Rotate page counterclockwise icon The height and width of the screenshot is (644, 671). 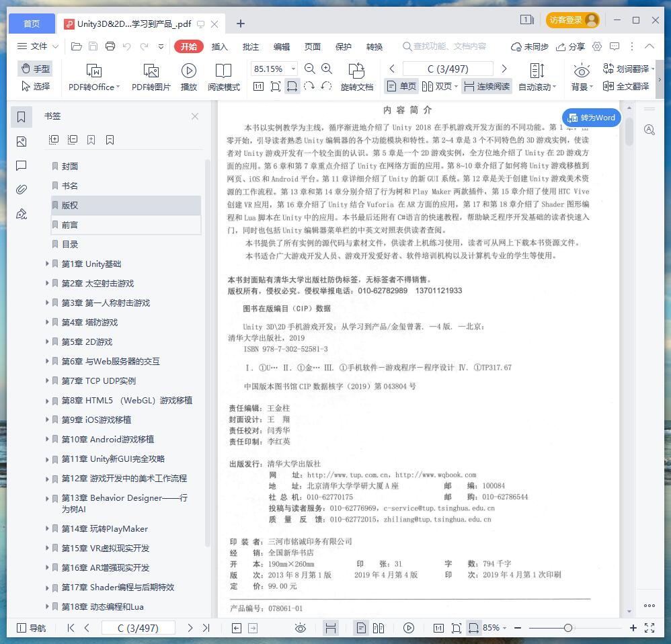point(326,87)
